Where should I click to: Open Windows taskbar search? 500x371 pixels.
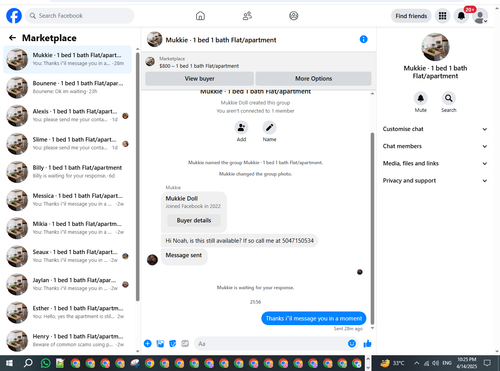click(28, 363)
